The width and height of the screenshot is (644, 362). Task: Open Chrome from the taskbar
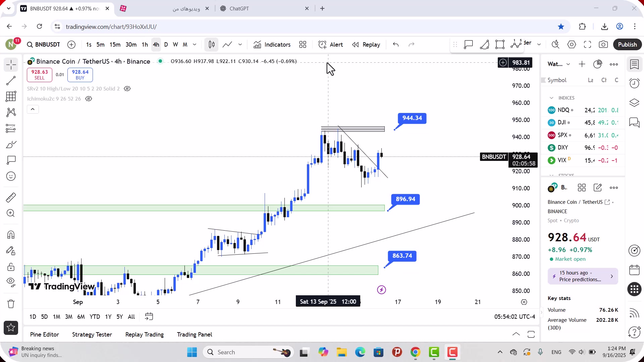[x=416, y=352]
